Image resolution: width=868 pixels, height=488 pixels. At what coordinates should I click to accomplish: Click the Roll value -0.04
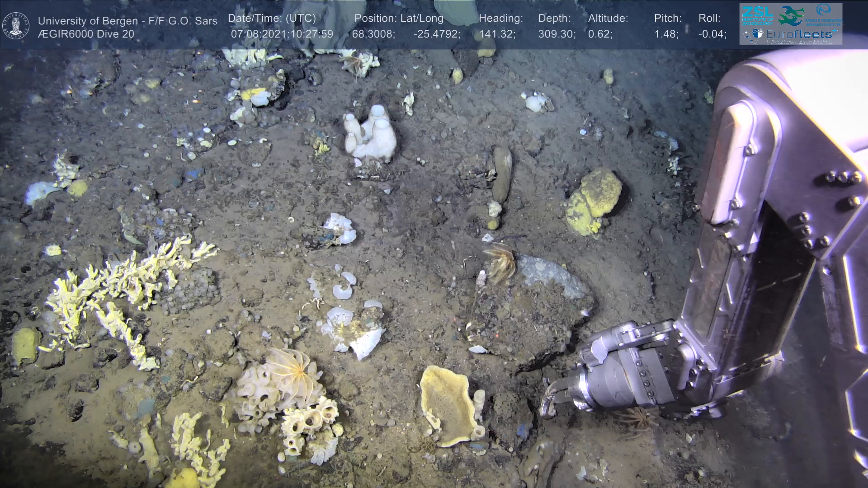click(x=712, y=34)
